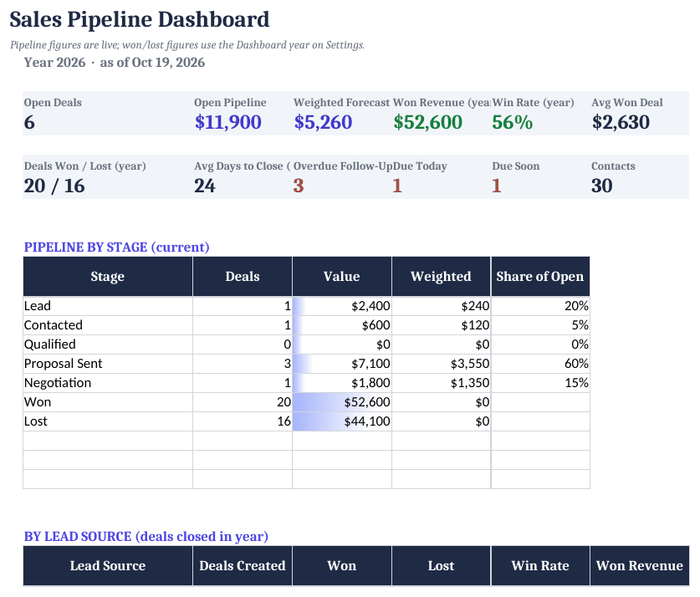Click the Win Rate value 56%
The image size is (700, 597).
click(513, 122)
